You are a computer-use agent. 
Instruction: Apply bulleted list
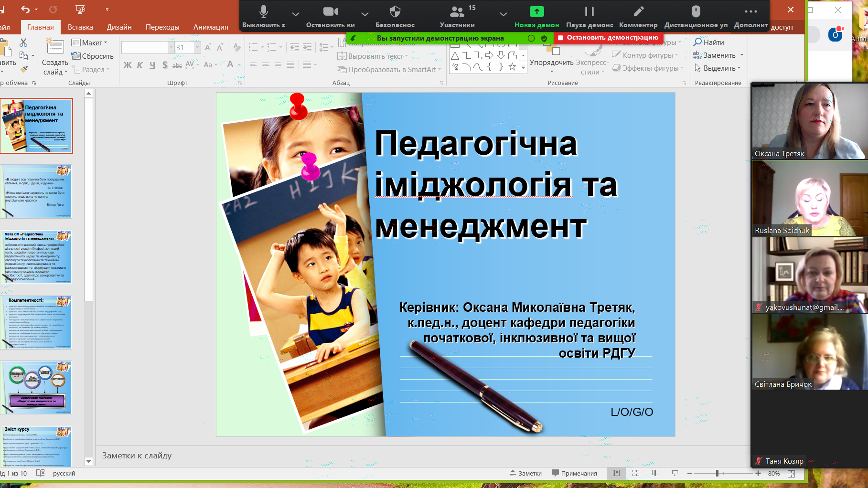pos(253,47)
